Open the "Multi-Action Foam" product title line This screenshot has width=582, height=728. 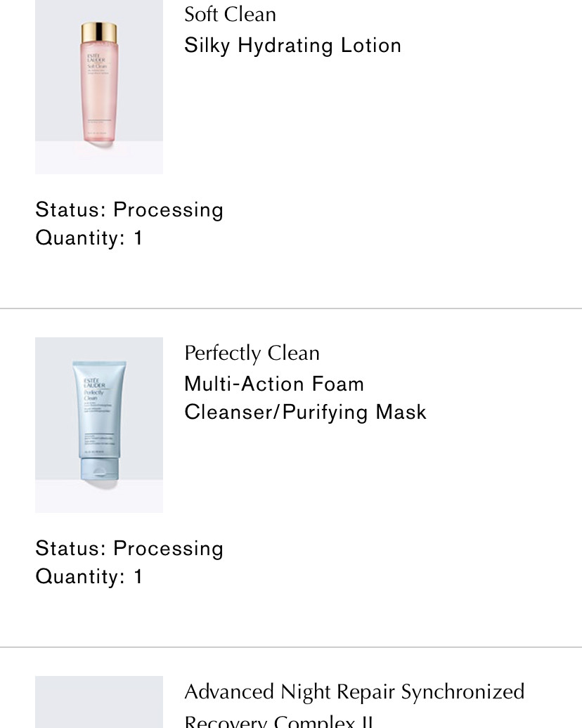[x=274, y=384]
